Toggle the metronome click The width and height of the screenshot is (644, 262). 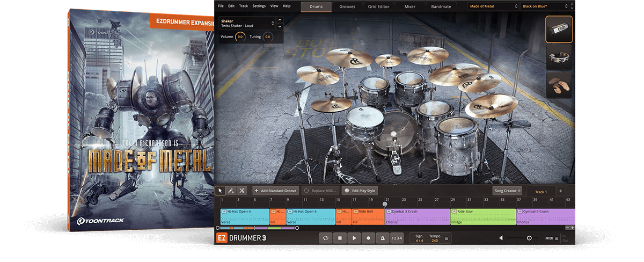tap(382, 238)
